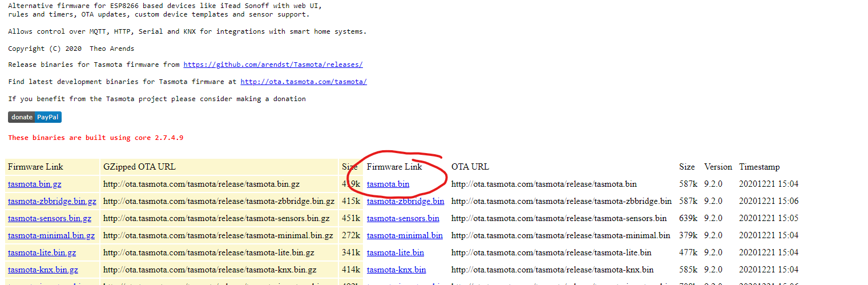Select the tasmota-sensors.bin.gz OTA URL text

coord(216,218)
